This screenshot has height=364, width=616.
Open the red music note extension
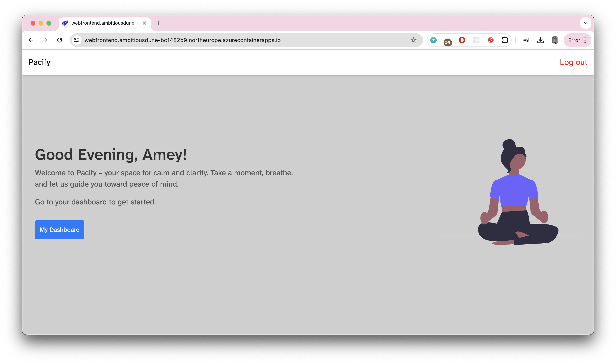click(490, 40)
